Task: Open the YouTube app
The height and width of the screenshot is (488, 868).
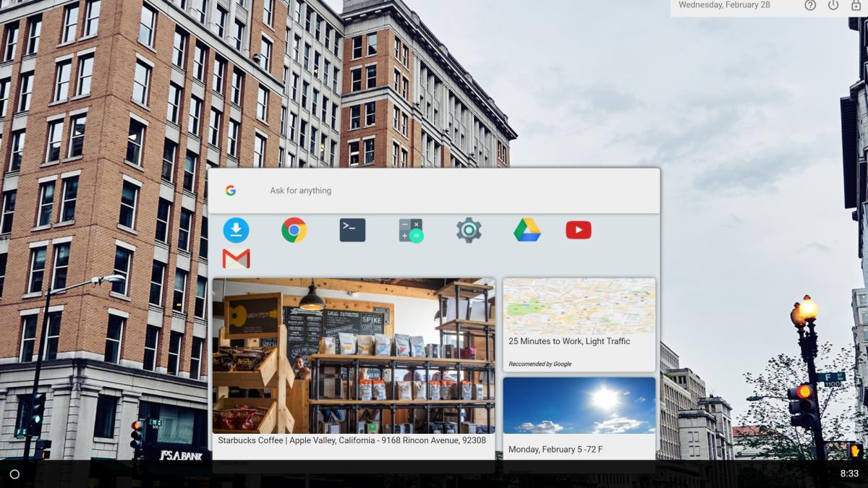Action: click(579, 230)
